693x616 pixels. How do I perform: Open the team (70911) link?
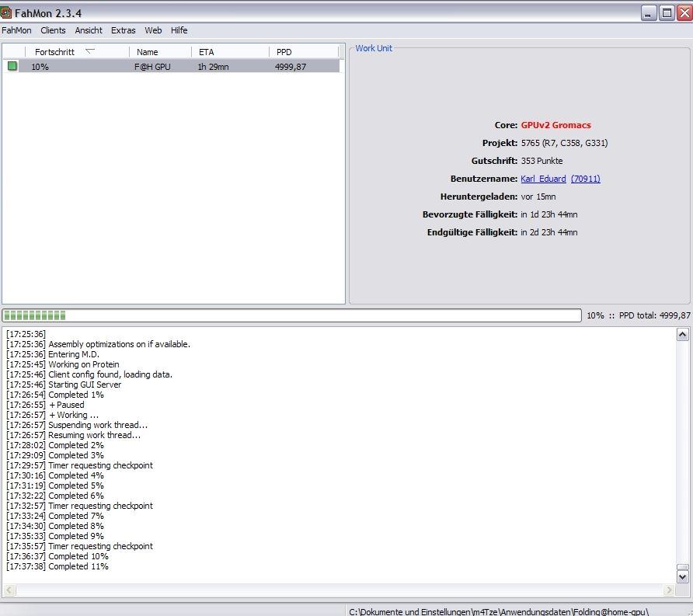[x=585, y=179]
